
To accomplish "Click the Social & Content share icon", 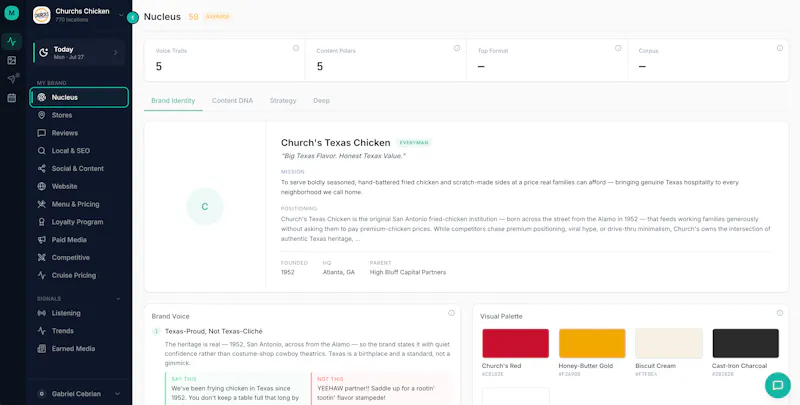I will 42,168.
